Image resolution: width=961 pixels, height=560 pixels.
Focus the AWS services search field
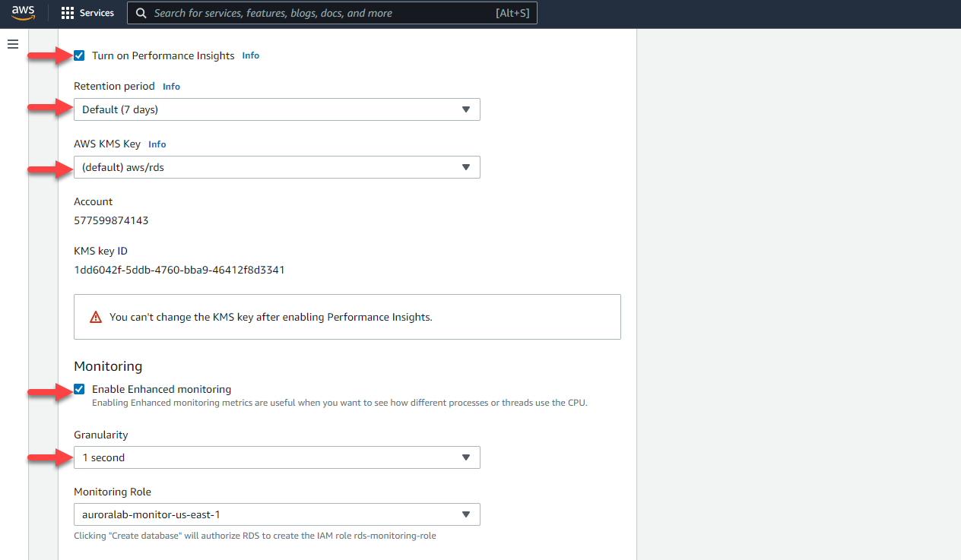319,13
